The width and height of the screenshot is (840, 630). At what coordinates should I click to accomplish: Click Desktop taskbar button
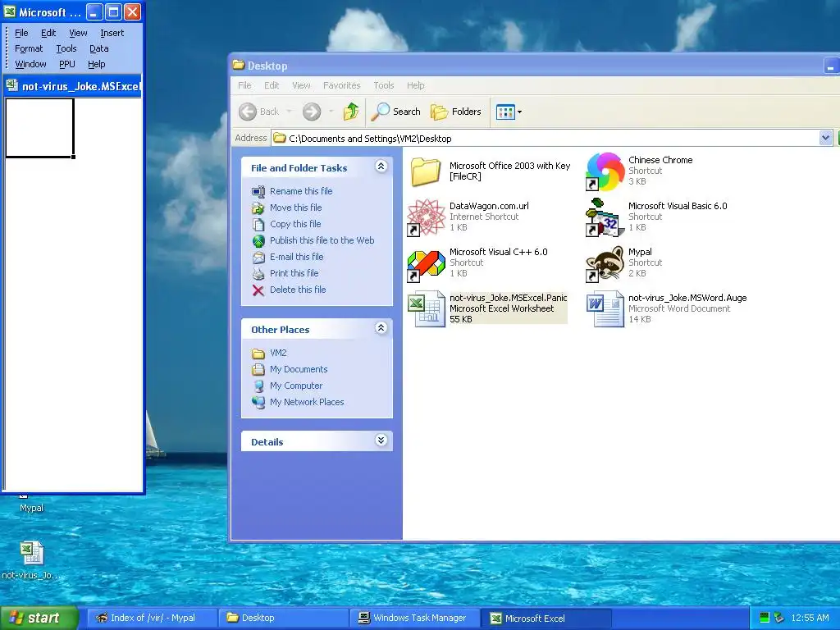(283, 618)
